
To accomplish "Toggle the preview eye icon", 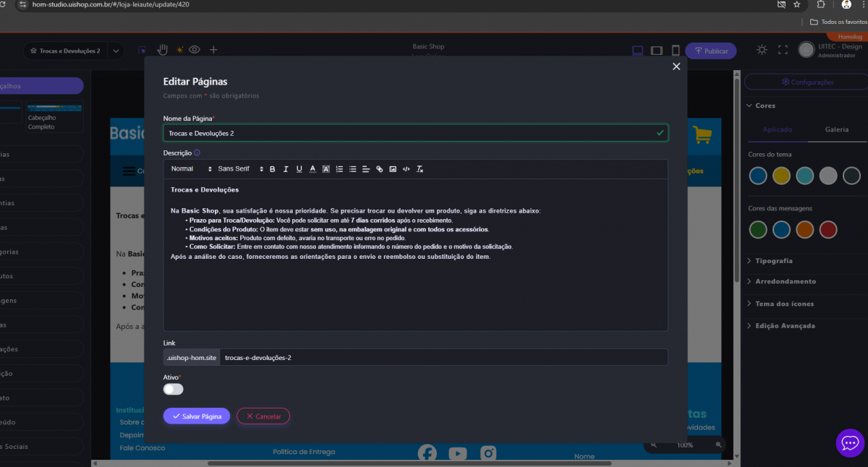I will pos(195,50).
